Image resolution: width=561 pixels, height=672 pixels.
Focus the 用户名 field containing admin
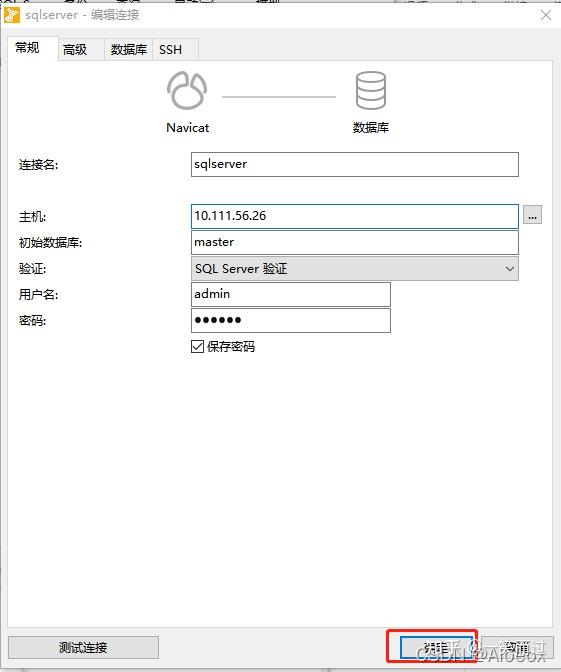click(x=291, y=294)
